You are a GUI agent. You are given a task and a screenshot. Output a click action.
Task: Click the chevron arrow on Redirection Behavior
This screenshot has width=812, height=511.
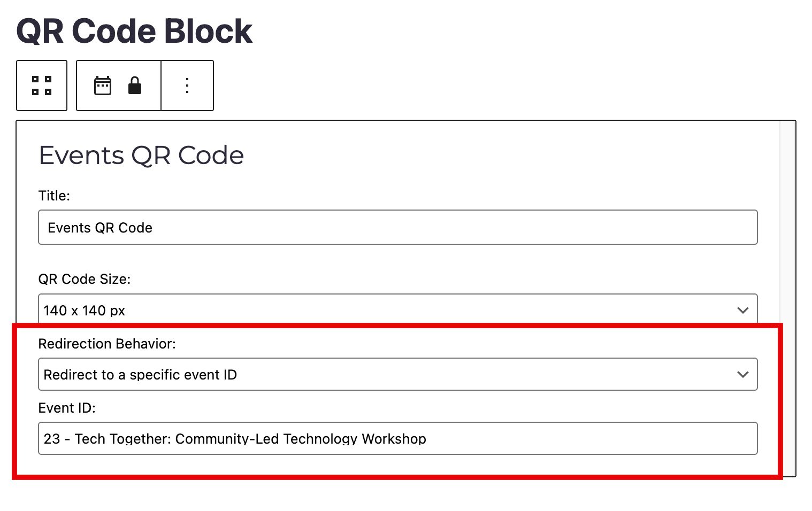742,375
